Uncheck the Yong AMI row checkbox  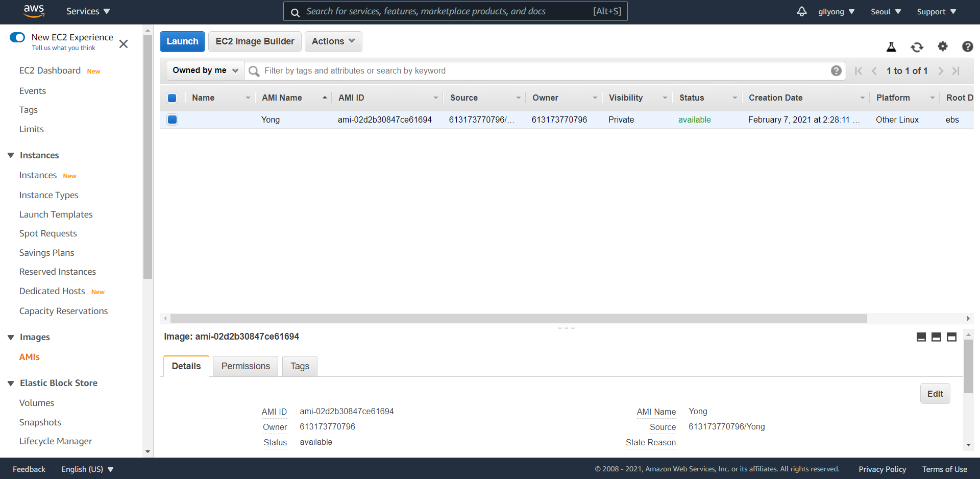pos(172,119)
